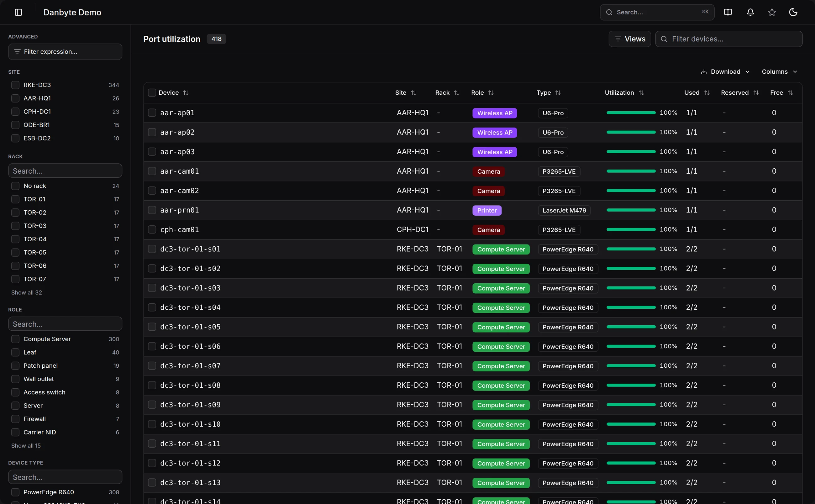Enable the No rack filter checkbox
This screenshot has width=815, height=504.
pos(15,186)
